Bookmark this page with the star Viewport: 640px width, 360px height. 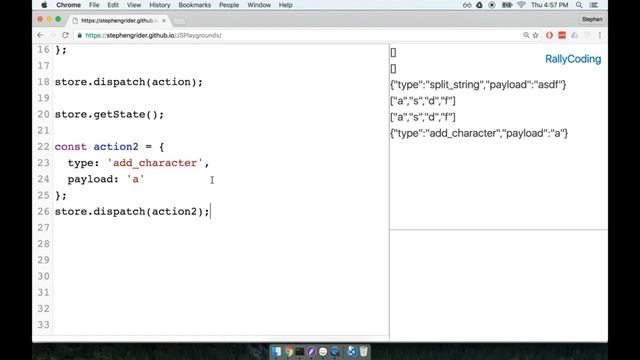(x=536, y=36)
